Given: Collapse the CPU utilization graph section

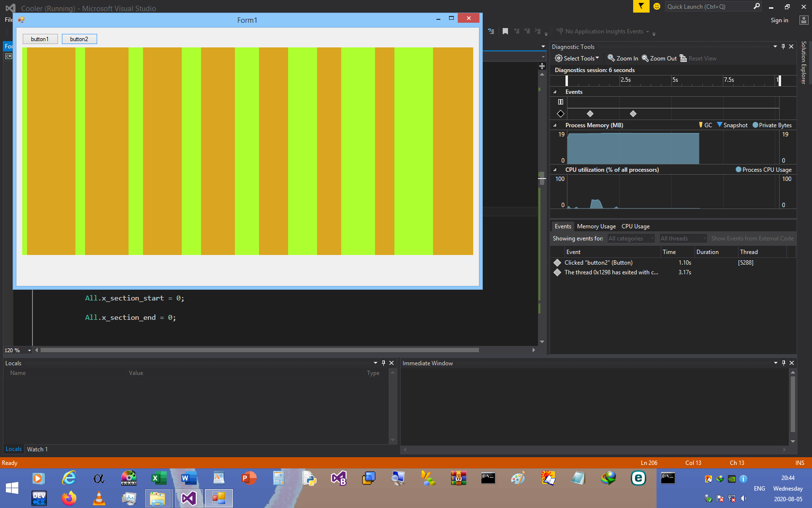Looking at the screenshot, I should pyautogui.click(x=555, y=170).
